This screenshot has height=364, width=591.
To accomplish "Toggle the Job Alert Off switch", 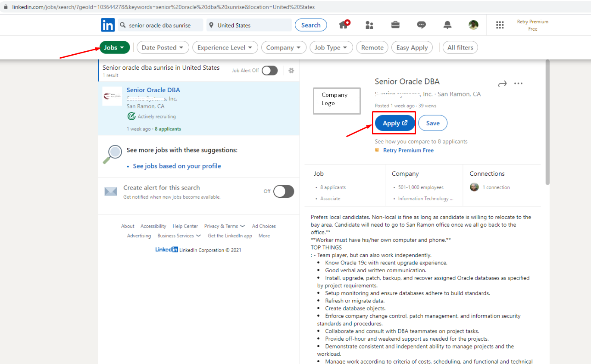I will click(269, 71).
